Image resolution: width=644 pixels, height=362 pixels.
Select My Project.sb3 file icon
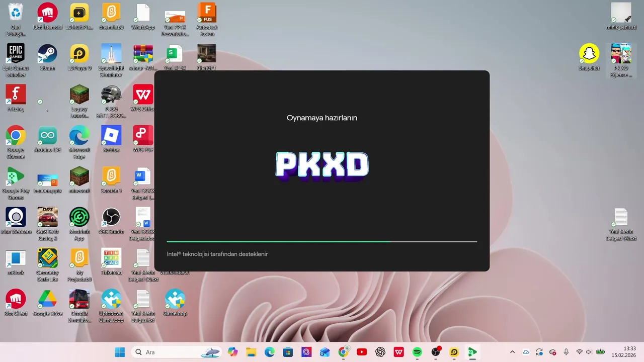point(79,265)
